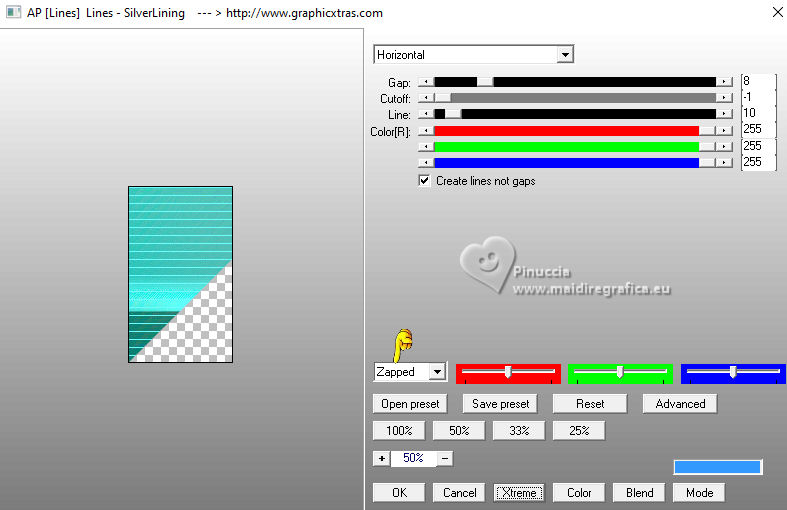
Task: Set preview zoom to 25%
Action: 579,431
